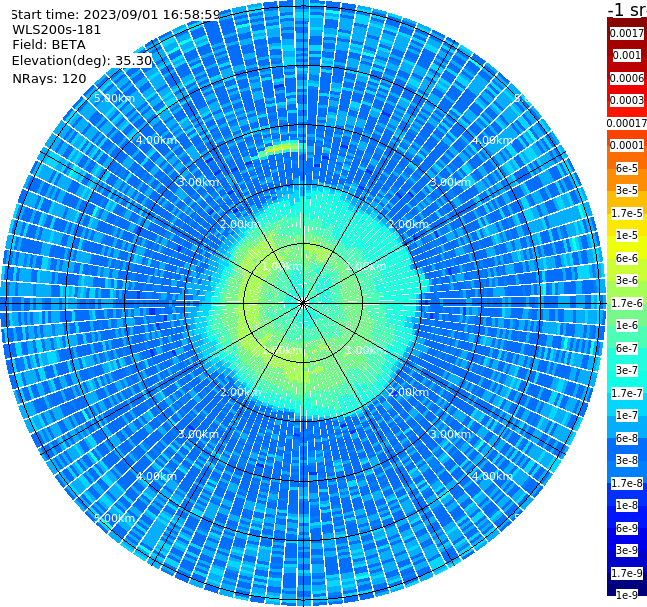The height and width of the screenshot is (607, 647).
Task: Click the 5.00km range label in lower-left quadrant
Action: (x=114, y=518)
